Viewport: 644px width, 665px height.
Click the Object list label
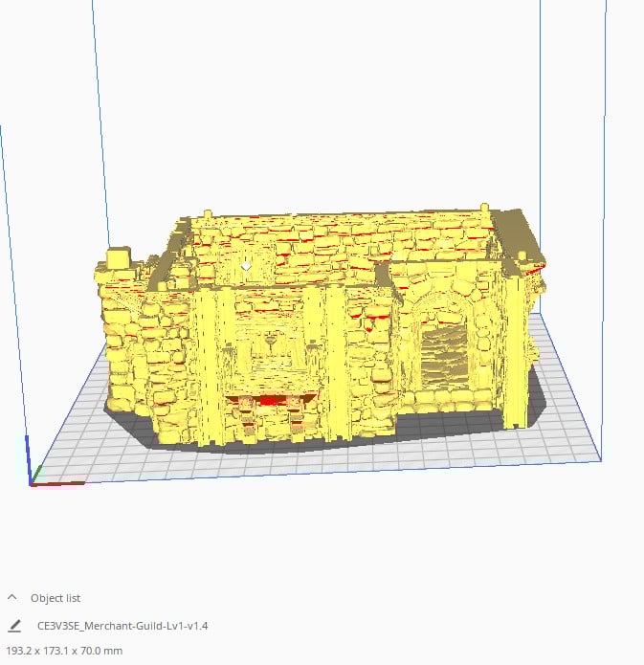(x=56, y=598)
